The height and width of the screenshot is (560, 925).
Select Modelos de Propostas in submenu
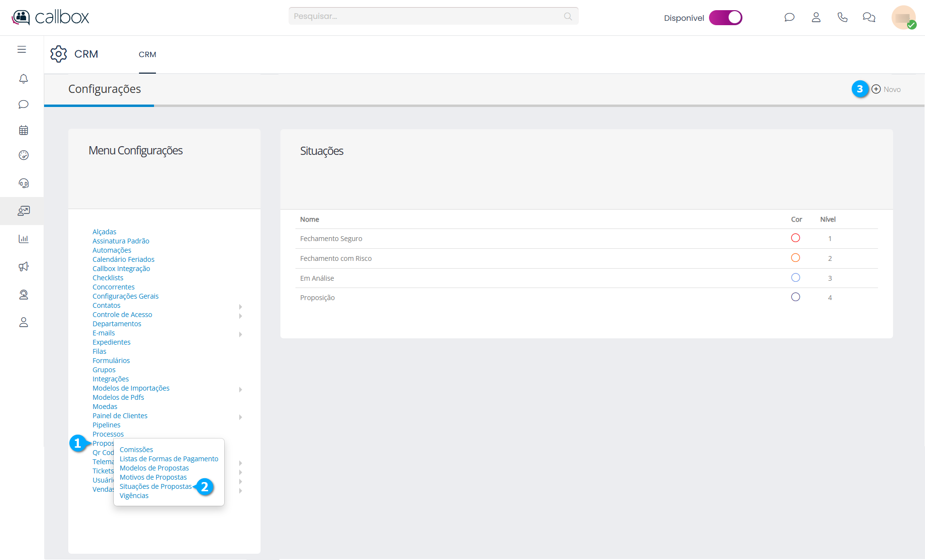click(x=154, y=468)
